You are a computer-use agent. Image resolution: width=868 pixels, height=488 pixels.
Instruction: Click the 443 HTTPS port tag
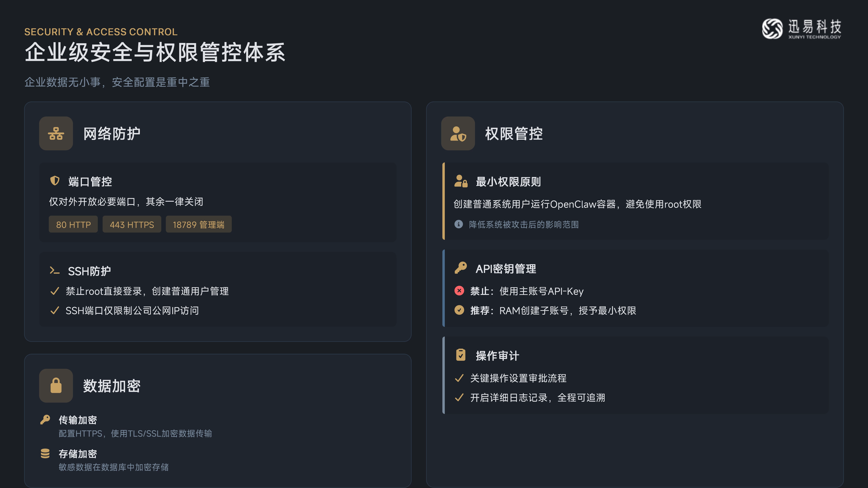pyautogui.click(x=132, y=224)
